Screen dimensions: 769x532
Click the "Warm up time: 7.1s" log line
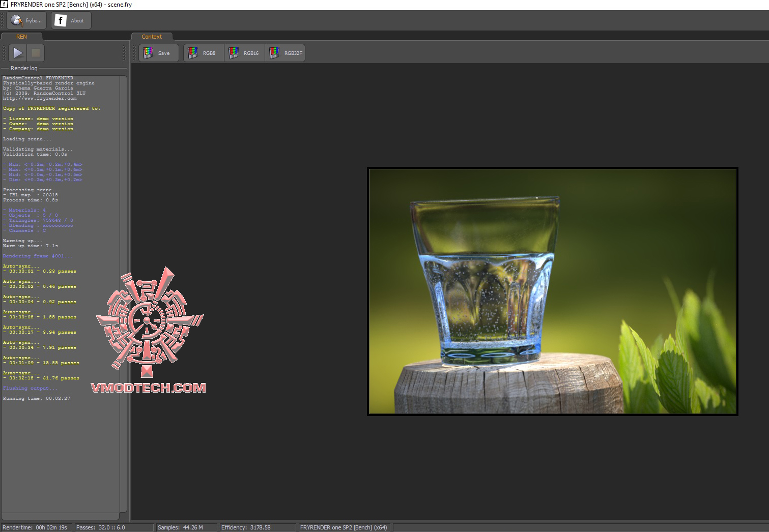tap(31, 246)
